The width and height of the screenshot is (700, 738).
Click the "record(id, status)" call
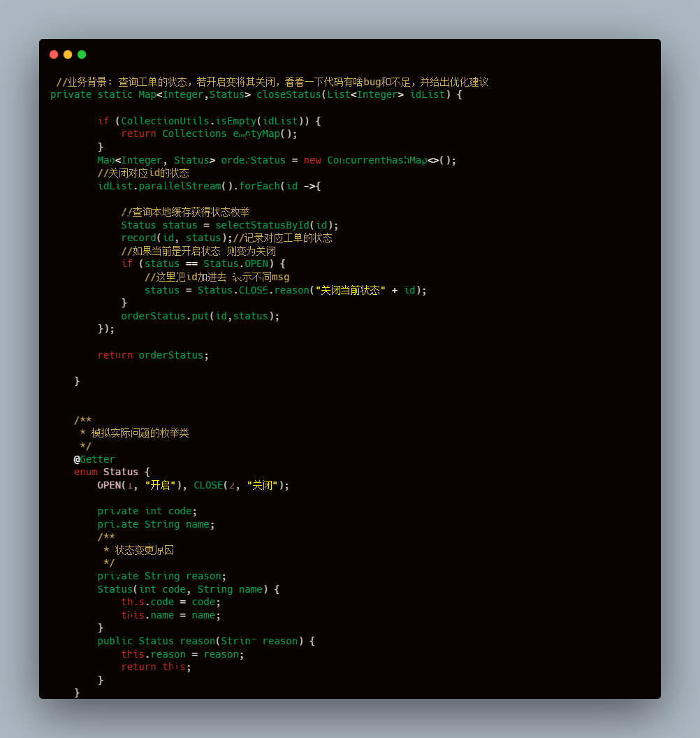tap(174, 238)
